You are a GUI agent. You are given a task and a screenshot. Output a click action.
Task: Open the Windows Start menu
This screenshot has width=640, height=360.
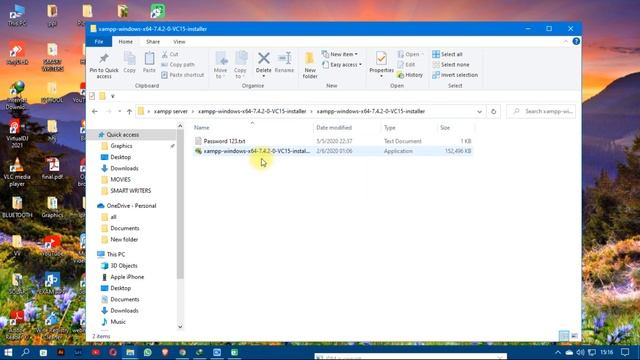(x=8, y=352)
